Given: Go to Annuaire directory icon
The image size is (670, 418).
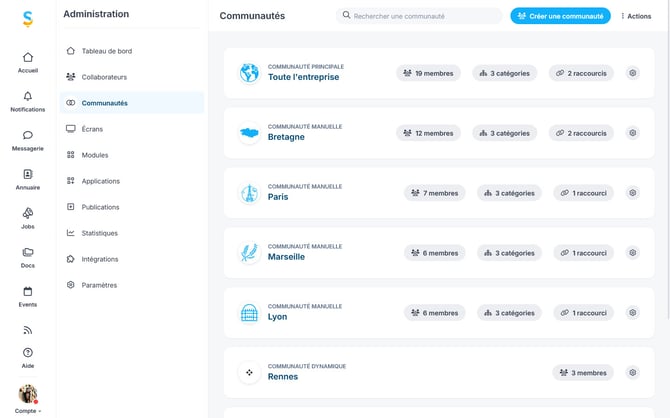Looking at the screenshot, I should pyautogui.click(x=28, y=174).
